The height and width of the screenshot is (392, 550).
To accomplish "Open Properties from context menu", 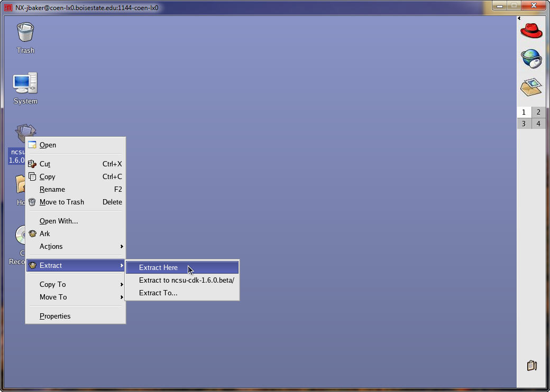I will [76, 316].
